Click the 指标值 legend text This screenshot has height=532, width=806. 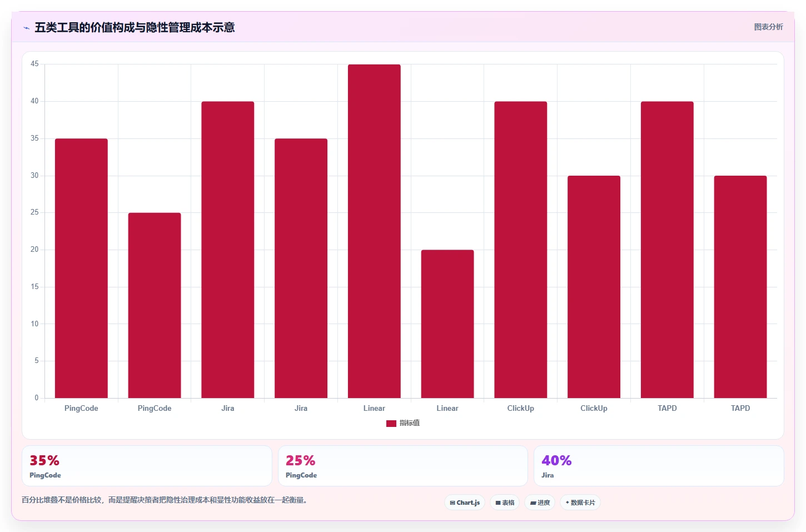click(x=410, y=423)
